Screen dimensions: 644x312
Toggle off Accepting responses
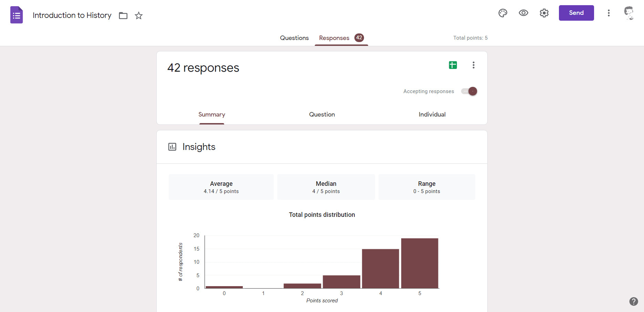[469, 91]
